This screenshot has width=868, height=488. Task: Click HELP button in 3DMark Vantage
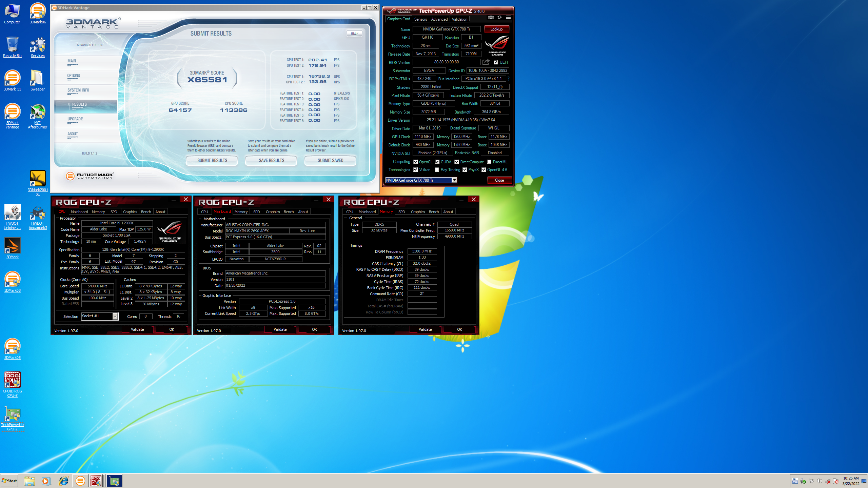click(x=354, y=34)
